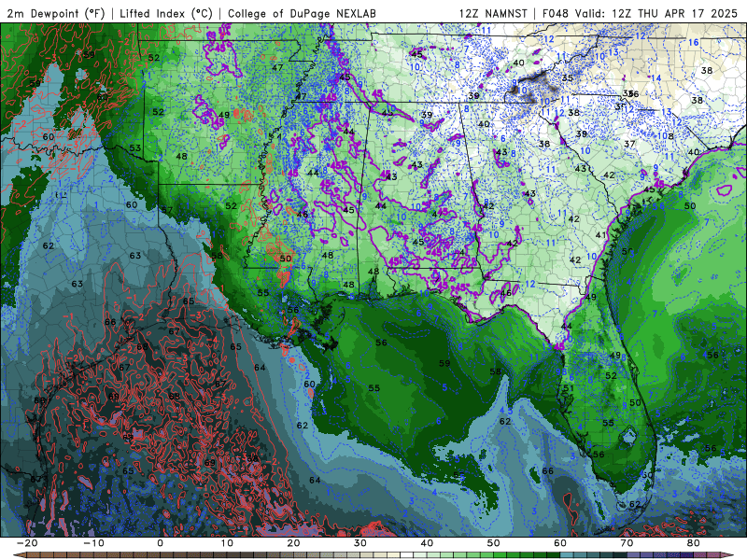Click the black "53" dewpoint value
This screenshot has width=747, height=560.
pyautogui.click(x=135, y=148)
